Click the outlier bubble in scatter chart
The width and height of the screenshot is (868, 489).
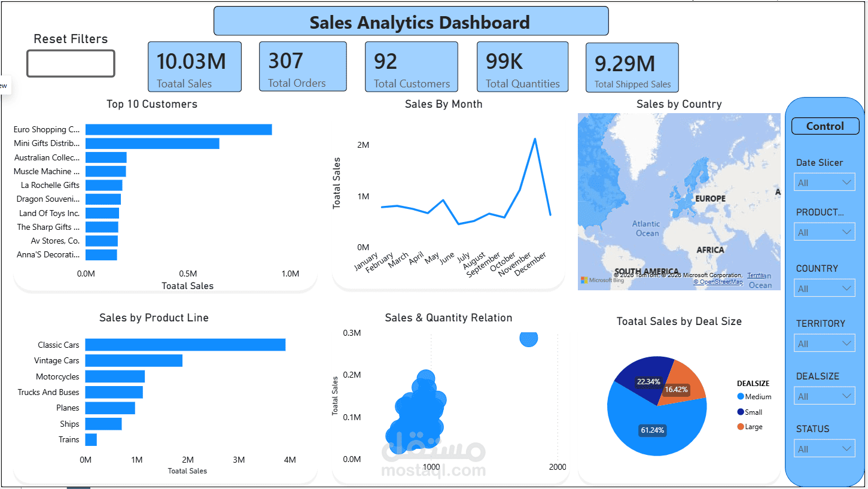(x=528, y=338)
